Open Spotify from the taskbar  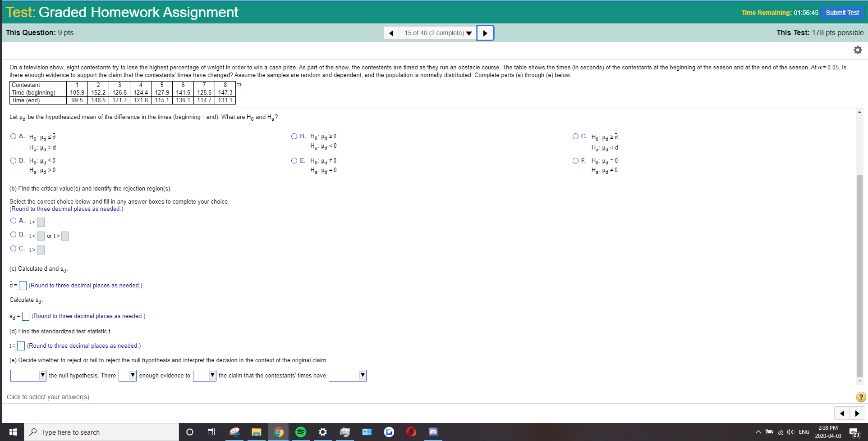[301, 432]
